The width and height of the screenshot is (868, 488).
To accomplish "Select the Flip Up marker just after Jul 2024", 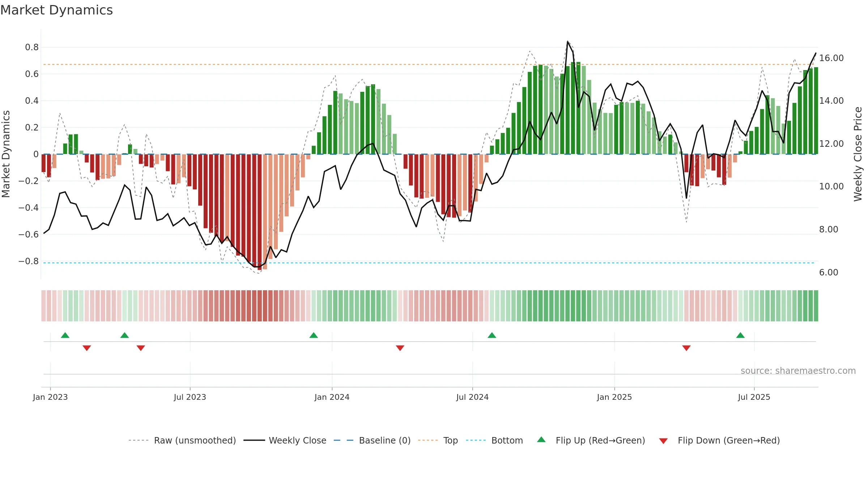I will (x=492, y=335).
